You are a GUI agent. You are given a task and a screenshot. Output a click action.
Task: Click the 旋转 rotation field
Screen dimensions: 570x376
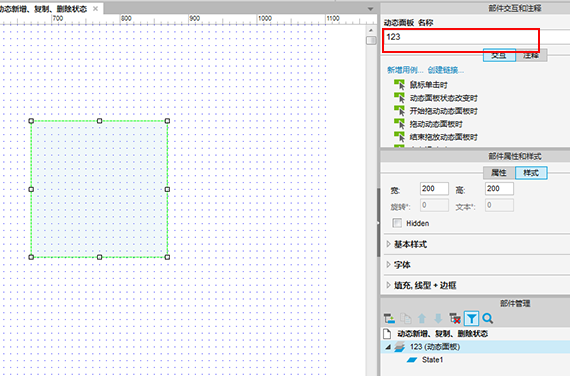point(434,205)
